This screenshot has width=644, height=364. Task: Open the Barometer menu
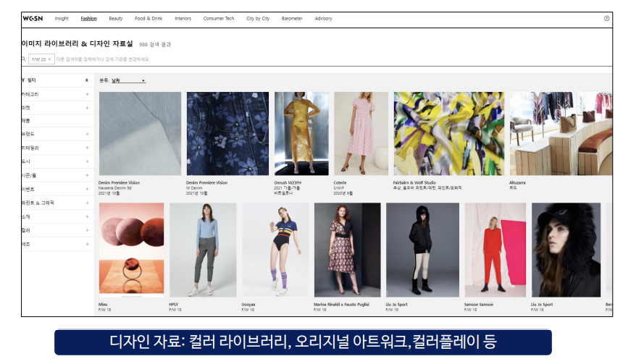point(292,19)
